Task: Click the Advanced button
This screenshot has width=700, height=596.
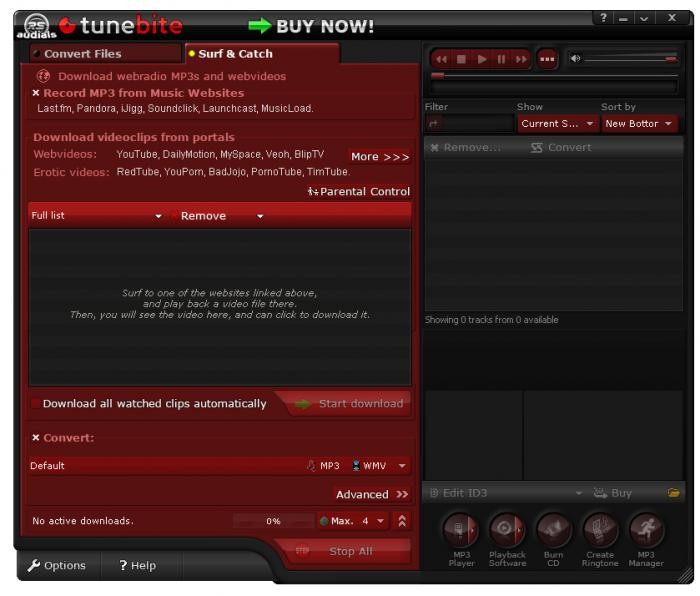Action: pos(371,494)
